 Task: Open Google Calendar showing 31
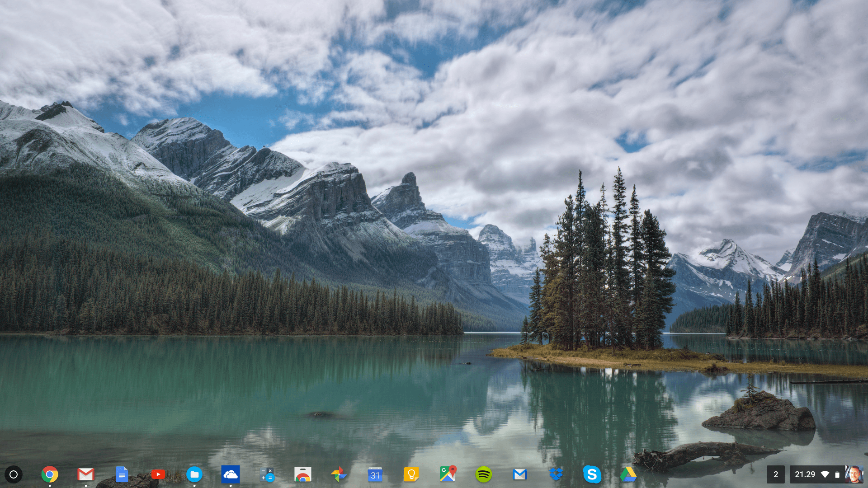coord(375,474)
